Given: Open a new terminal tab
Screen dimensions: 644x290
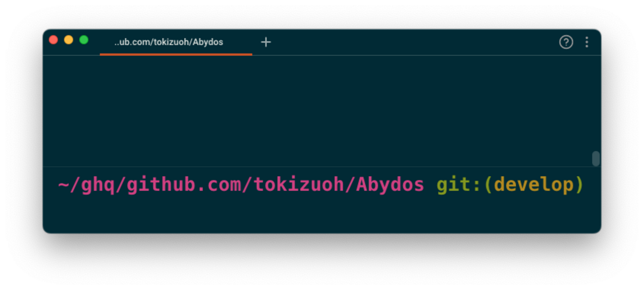Looking at the screenshot, I should point(266,42).
